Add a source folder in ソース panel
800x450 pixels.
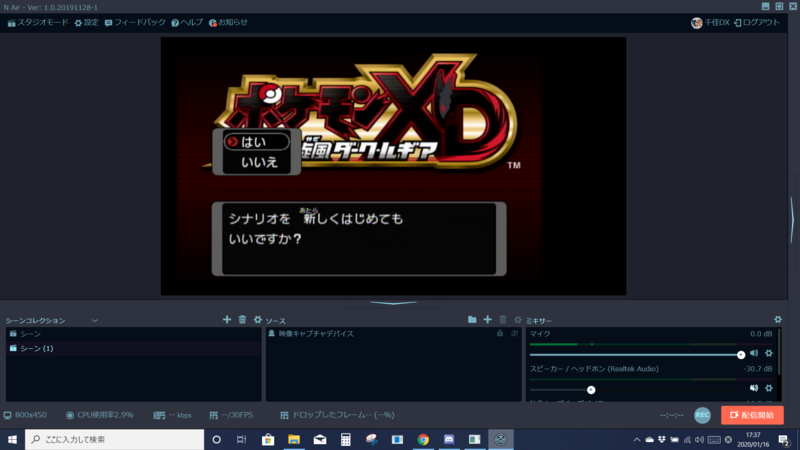(472, 319)
